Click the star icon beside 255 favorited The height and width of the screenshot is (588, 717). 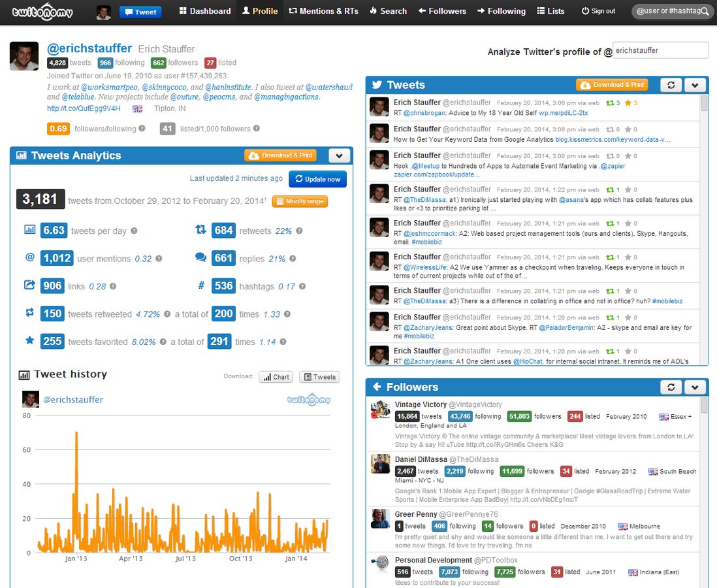[30, 340]
